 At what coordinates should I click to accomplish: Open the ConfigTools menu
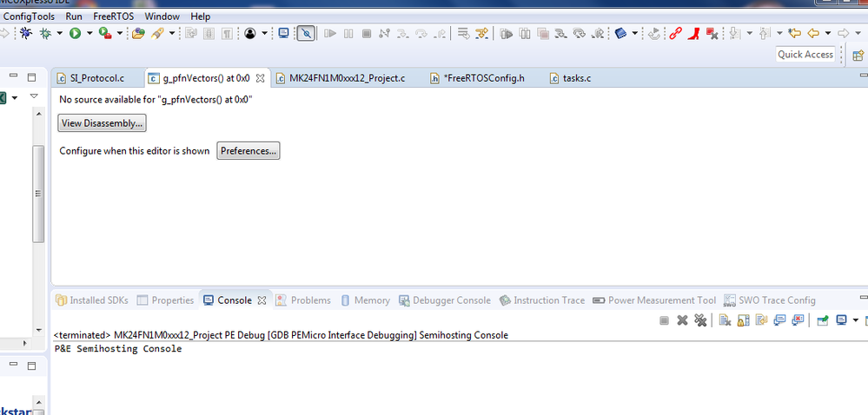pos(29,16)
